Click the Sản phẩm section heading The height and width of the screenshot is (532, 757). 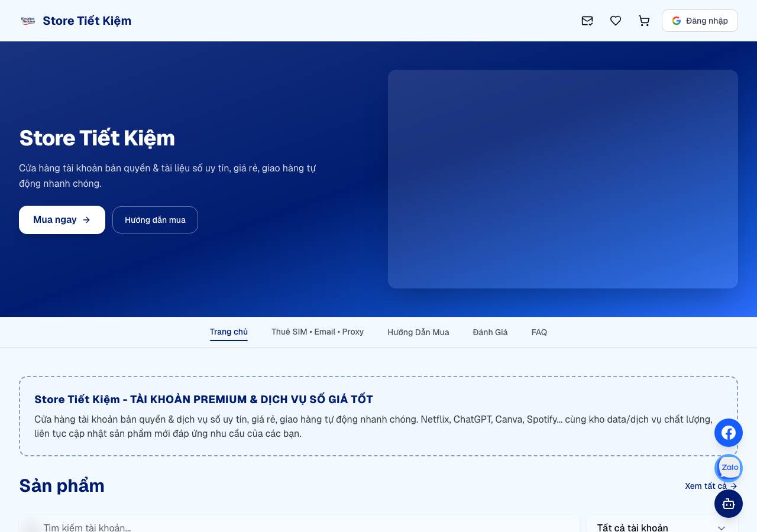click(x=62, y=486)
